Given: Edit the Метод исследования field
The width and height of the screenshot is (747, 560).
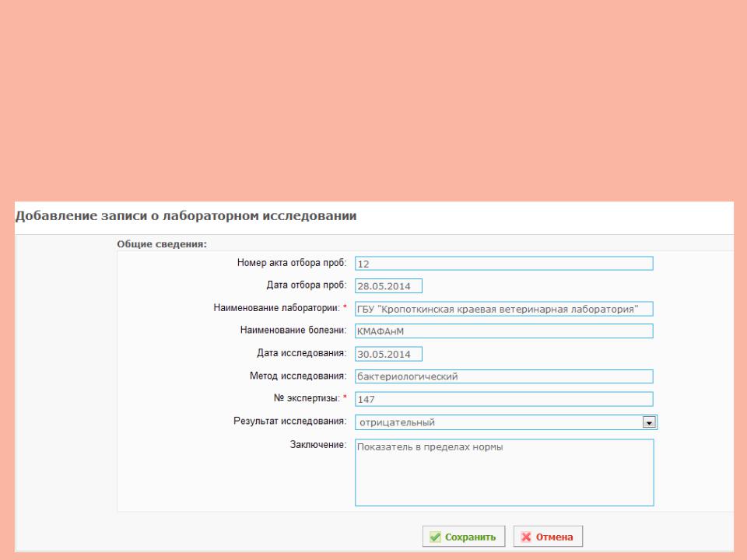Looking at the screenshot, I should coord(504,376).
